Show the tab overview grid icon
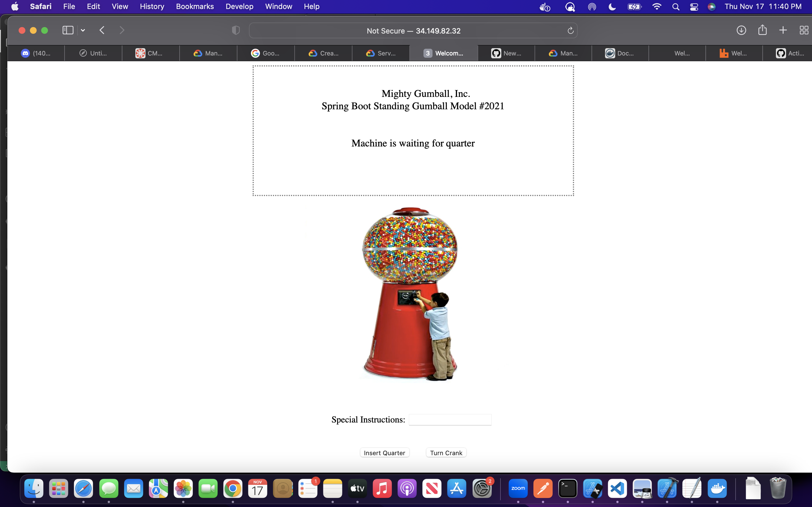This screenshot has height=507, width=812. tap(804, 30)
